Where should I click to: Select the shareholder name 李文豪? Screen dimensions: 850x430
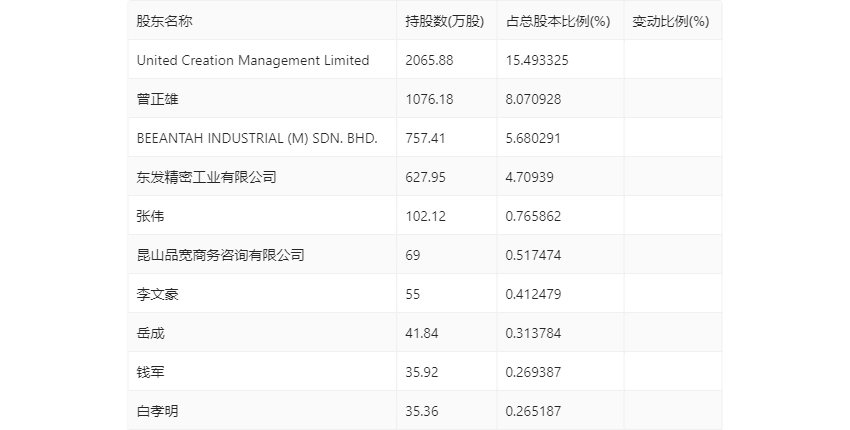click(157, 294)
